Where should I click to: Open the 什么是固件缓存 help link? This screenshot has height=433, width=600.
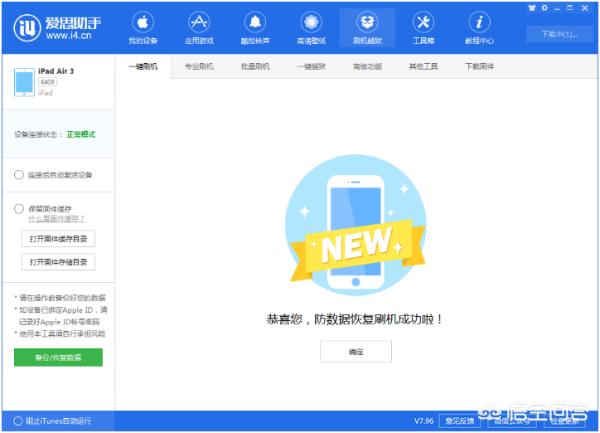click(56, 218)
